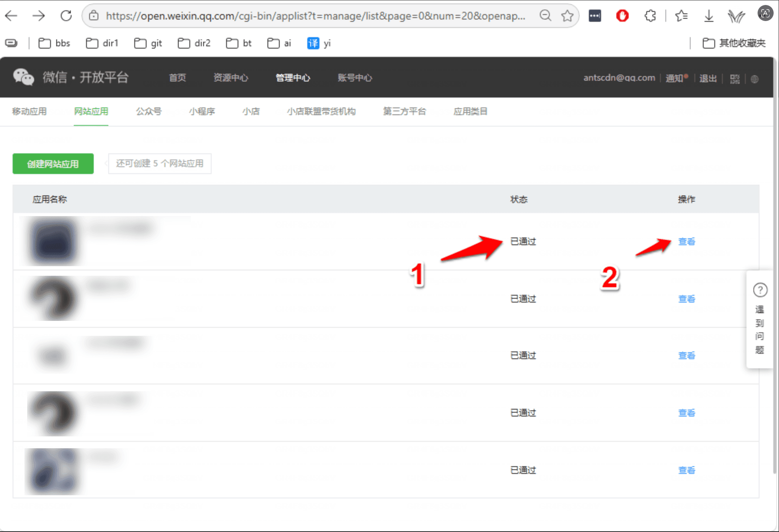779x532 pixels.
Task: Open 管理中心 in the top navigation
Action: pyautogui.click(x=293, y=78)
